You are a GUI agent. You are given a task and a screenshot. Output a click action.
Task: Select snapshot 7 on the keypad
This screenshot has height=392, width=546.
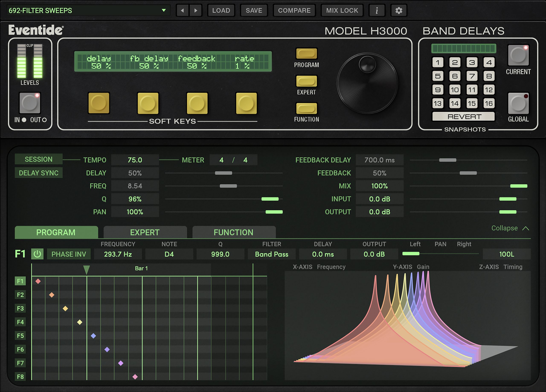tap(472, 76)
